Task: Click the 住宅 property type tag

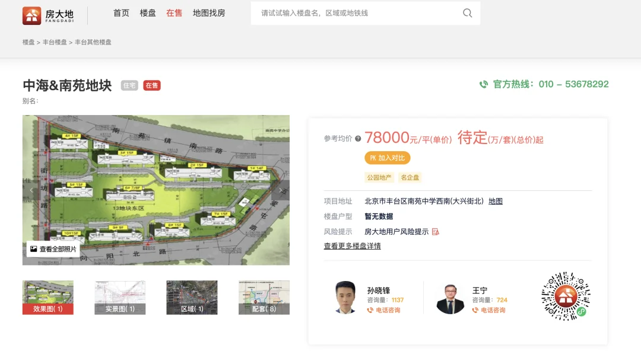Action: click(x=129, y=85)
